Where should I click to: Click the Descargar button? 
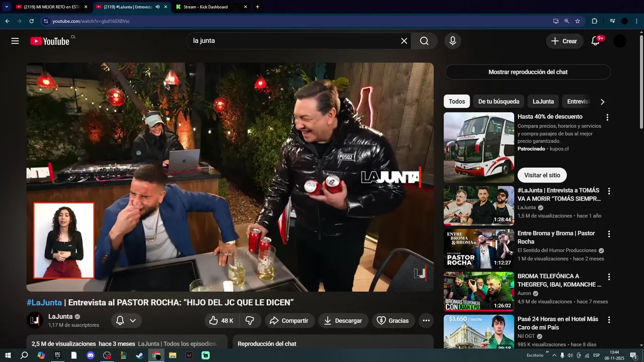(x=343, y=321)
